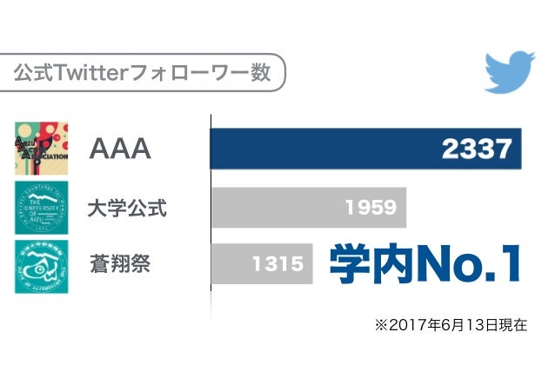Click the 公式Twitterフォロワー数 heading box
555x392 pixels.
coord(143,72)
